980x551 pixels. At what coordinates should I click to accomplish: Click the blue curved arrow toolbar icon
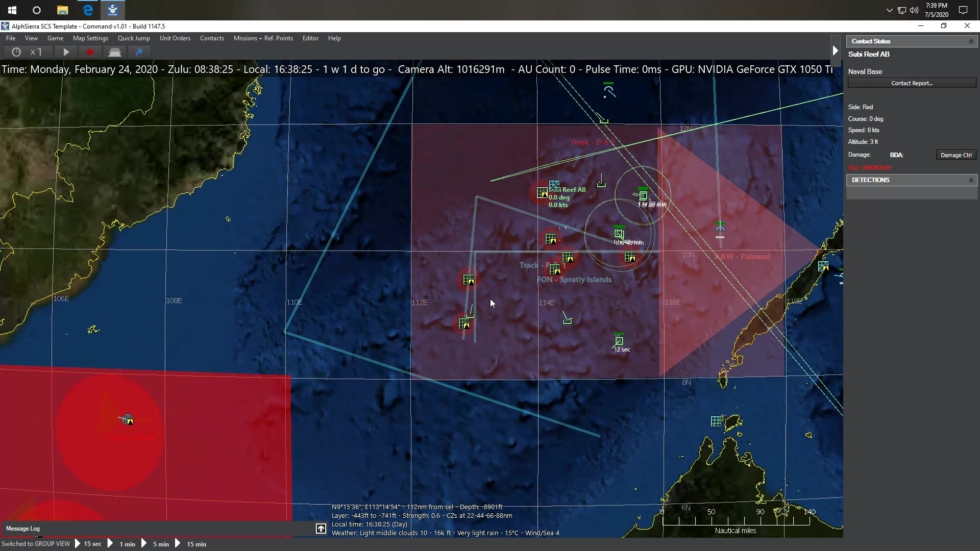coord(139,52)
